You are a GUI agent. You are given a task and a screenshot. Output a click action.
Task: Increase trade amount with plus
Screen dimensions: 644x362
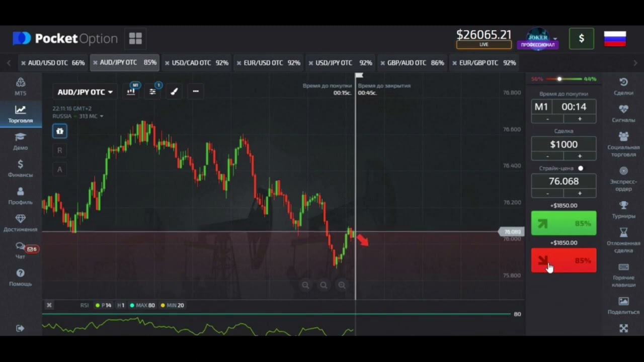580,156
